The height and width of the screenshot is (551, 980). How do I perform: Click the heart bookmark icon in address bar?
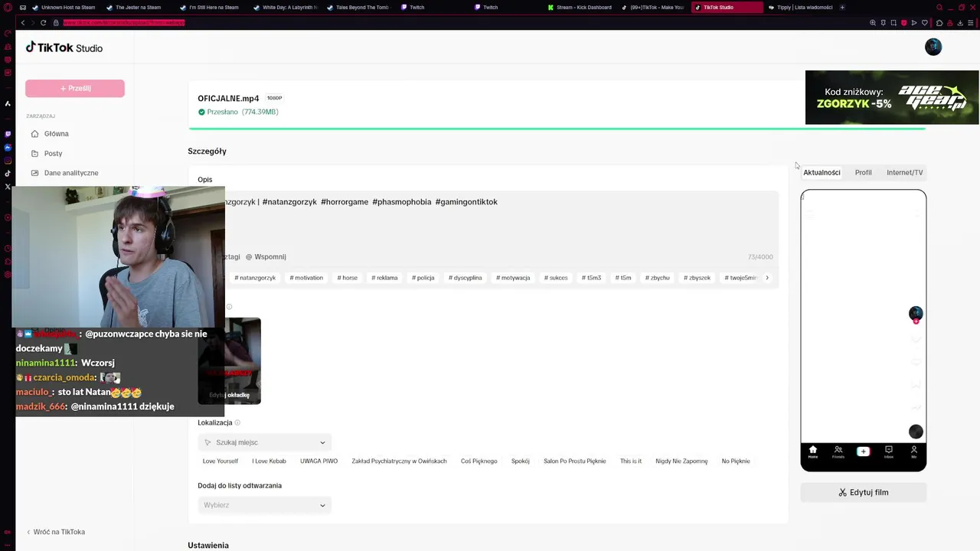point(925,23)
